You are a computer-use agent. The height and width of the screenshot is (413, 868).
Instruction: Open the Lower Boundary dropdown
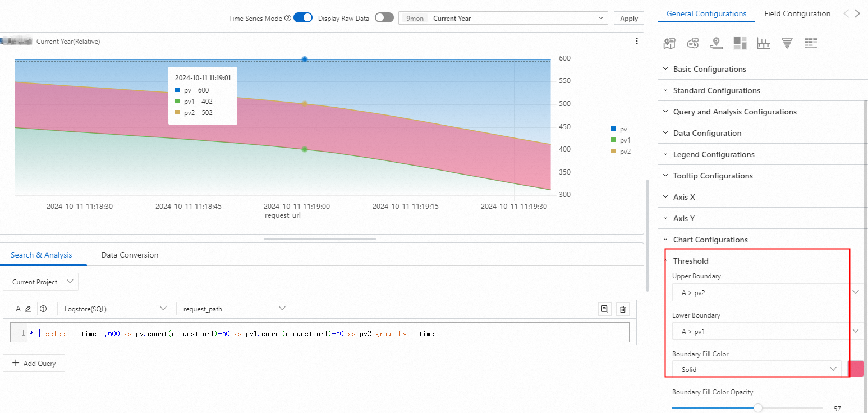tap(768, 331)
